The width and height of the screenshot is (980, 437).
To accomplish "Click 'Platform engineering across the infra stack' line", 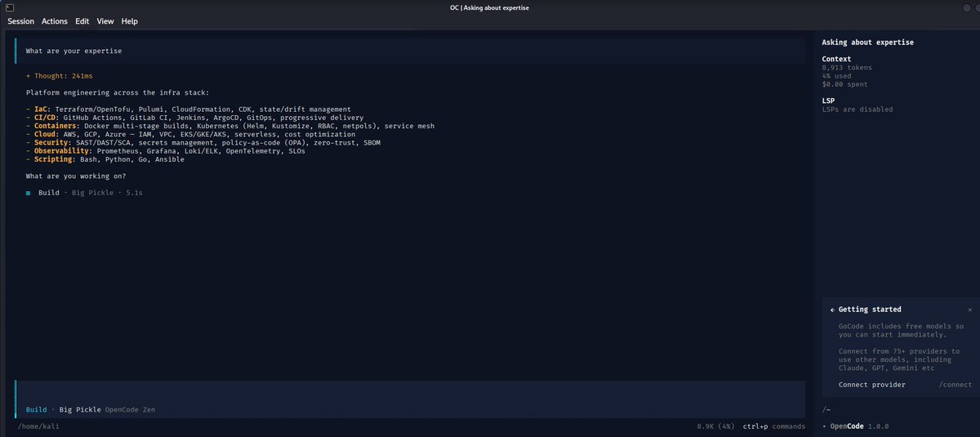I will [x=118, y=92].
